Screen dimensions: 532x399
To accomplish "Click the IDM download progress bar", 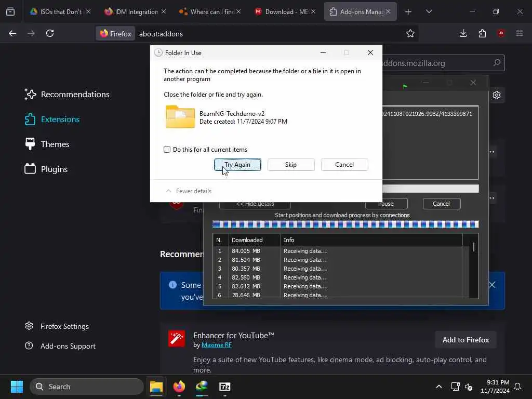I will tap(431, 189).
